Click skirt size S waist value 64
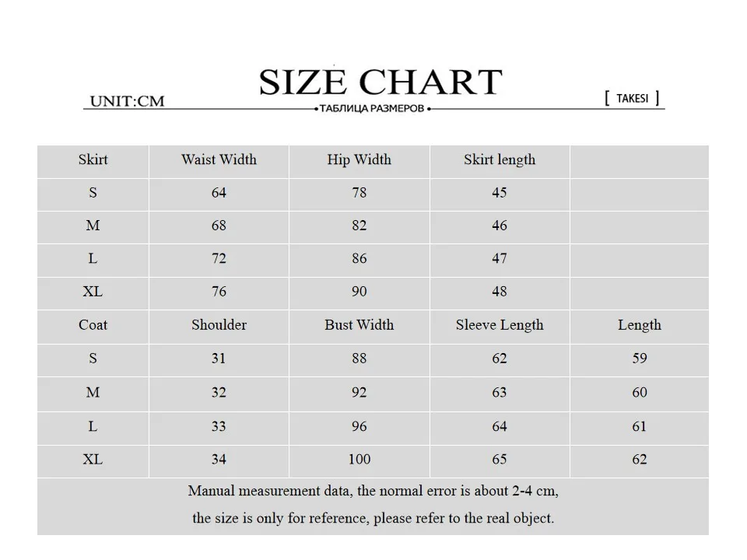747x560 pixels. tap(219, 192)
